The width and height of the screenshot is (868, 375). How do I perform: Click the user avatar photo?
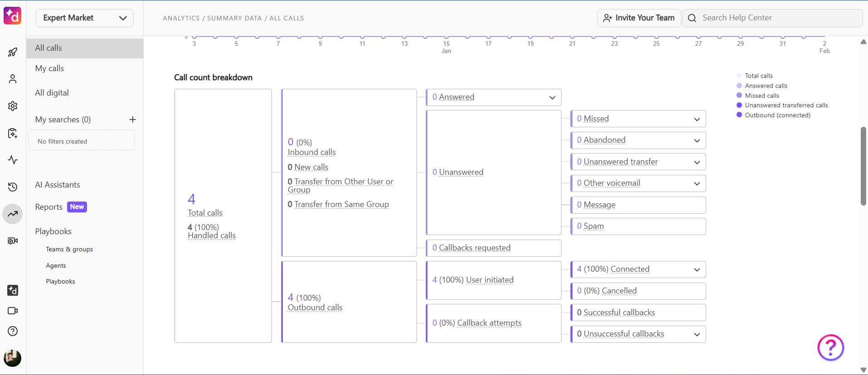[13, 358]
